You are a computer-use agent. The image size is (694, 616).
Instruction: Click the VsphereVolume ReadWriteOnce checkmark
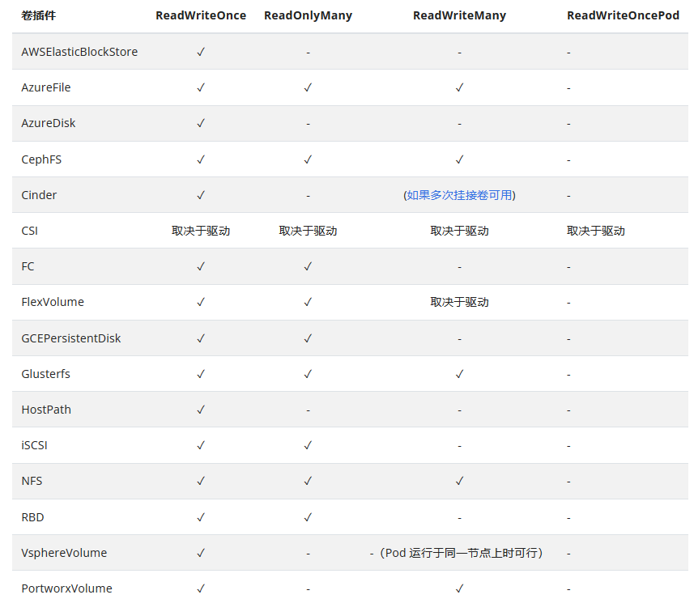coord(201,553)
